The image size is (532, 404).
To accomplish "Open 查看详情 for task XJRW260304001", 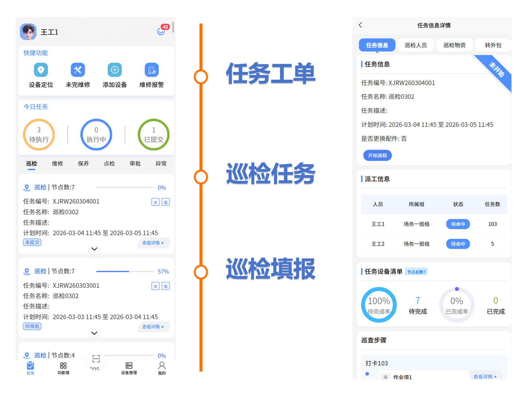I will pyautogui.click(x=153, y=243).
